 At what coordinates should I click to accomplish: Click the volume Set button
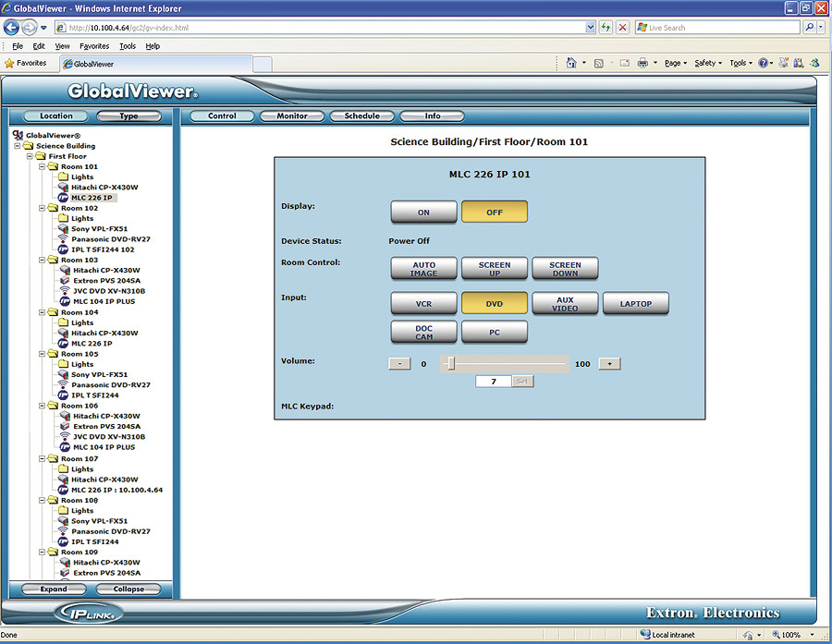click(522, 381)
